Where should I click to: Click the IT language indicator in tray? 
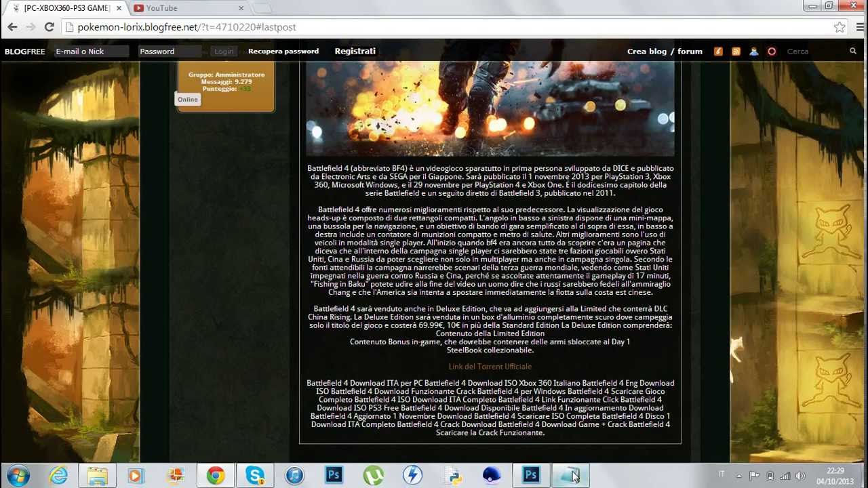722,474
